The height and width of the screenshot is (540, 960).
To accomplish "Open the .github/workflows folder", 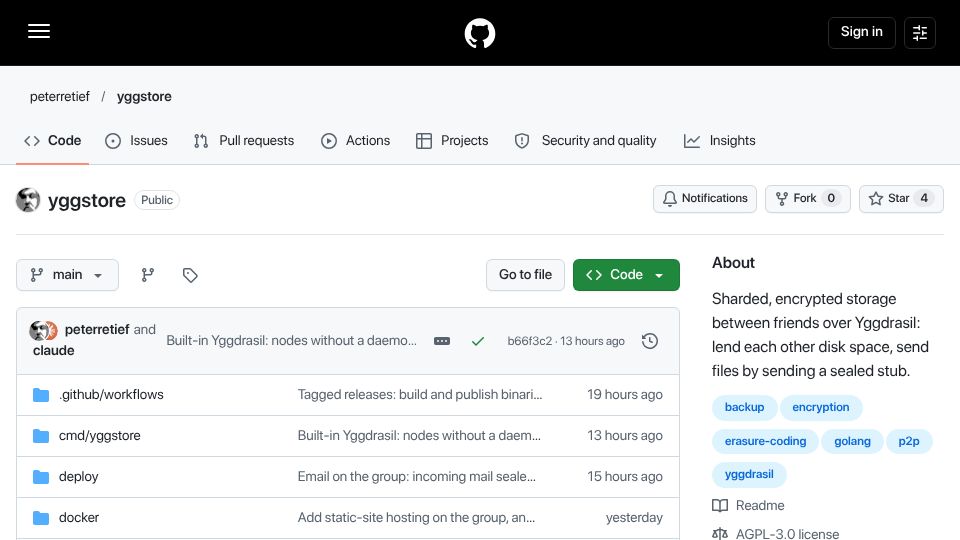I will pyautogui.click(x=111, y=395).
